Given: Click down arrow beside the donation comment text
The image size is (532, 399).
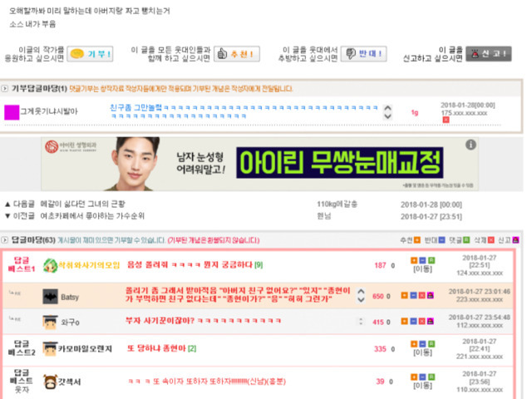Looking at the screenshot, I should pos(387,116).
